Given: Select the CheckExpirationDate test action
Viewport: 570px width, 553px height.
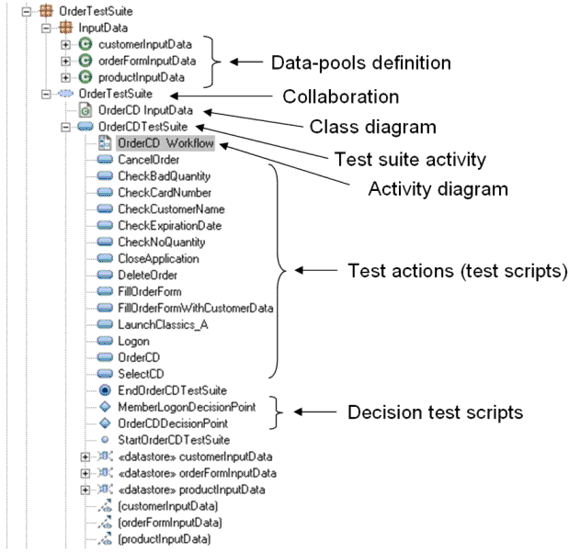Looking at the screenshot, I should pyautogui.click(x=170, y=226).
